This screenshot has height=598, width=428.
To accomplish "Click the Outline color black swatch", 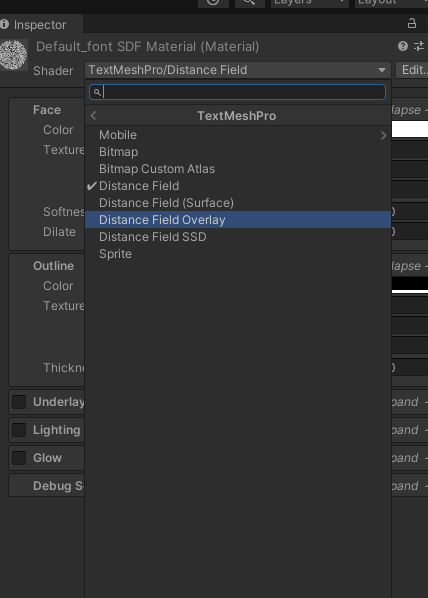I will (x=410, y=285).
